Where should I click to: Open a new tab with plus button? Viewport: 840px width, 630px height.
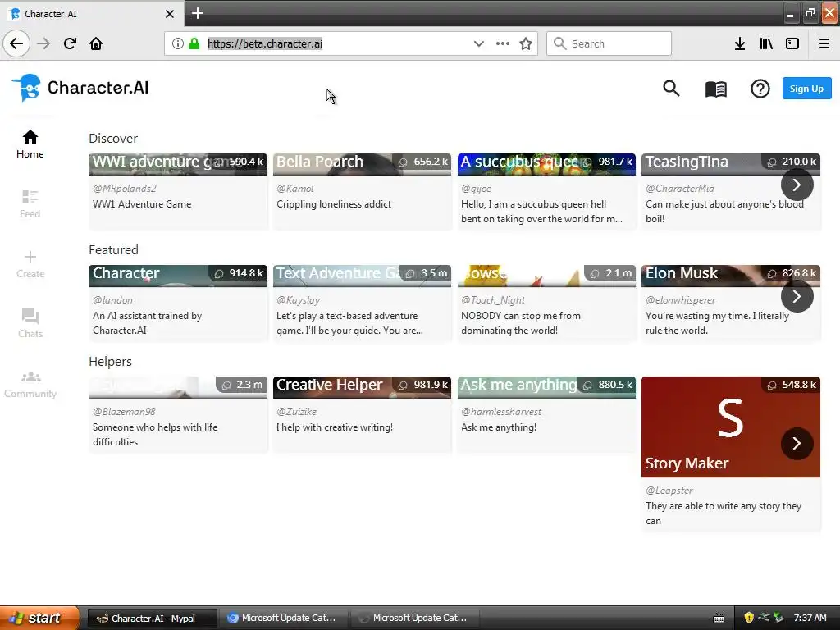pyautogui.click(x=197, y=13)
